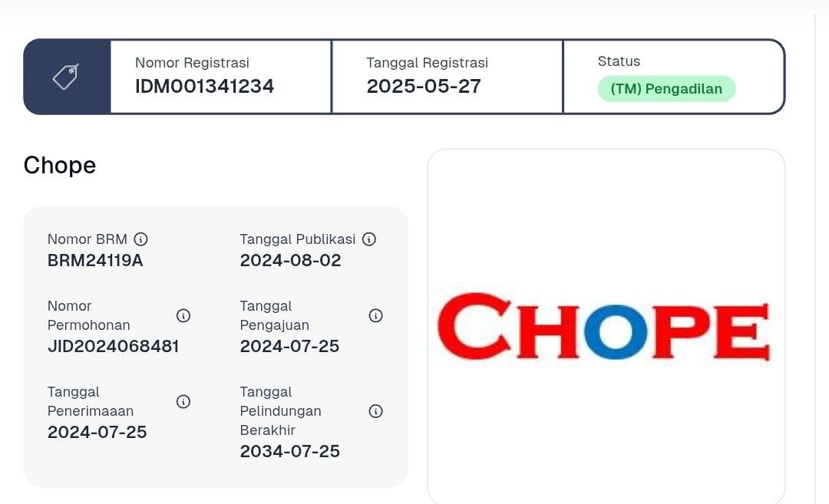
Task: Click the trademark tag icon in header
Action: tap(65, 77)
